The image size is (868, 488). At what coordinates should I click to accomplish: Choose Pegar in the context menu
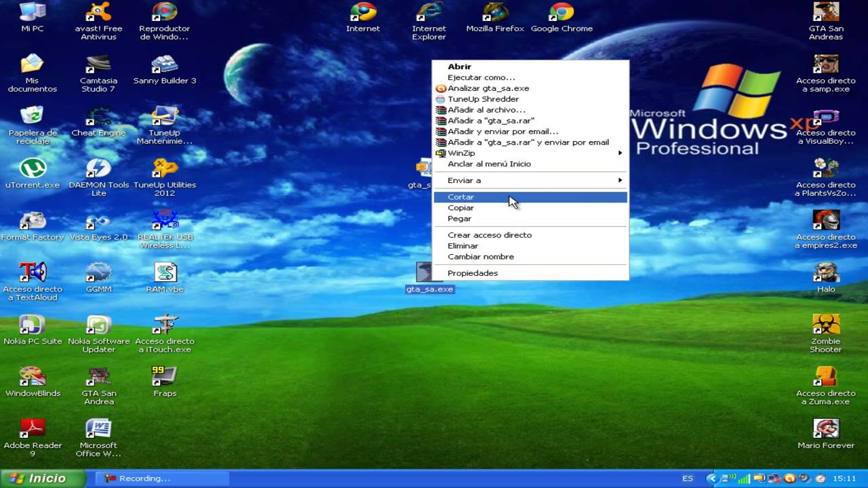(530, 219)
